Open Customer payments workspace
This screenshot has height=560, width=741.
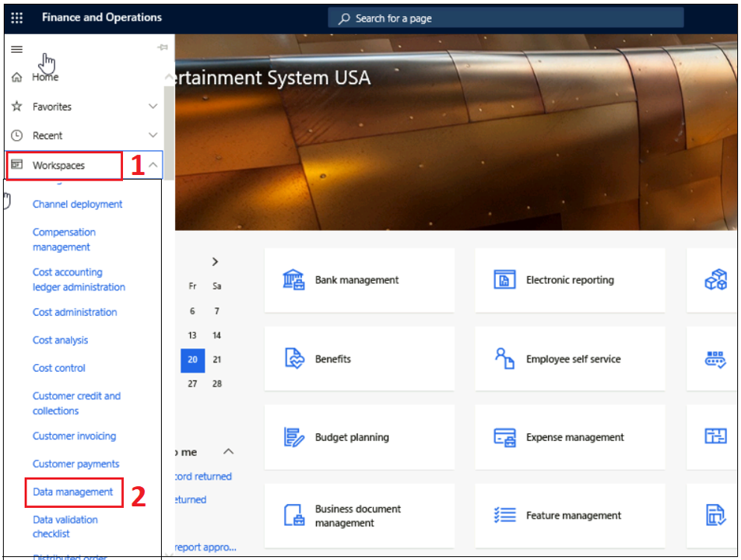[x=76, y=464]
